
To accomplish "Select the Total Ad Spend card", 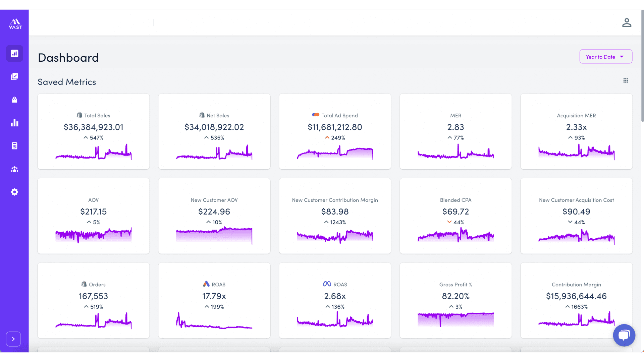I will click(335, 131).
